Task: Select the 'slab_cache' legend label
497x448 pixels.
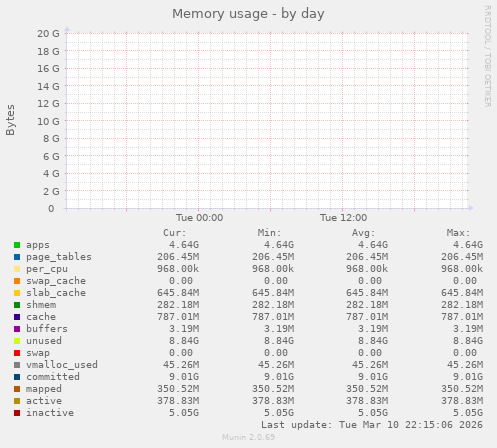Action: point(56,293)
